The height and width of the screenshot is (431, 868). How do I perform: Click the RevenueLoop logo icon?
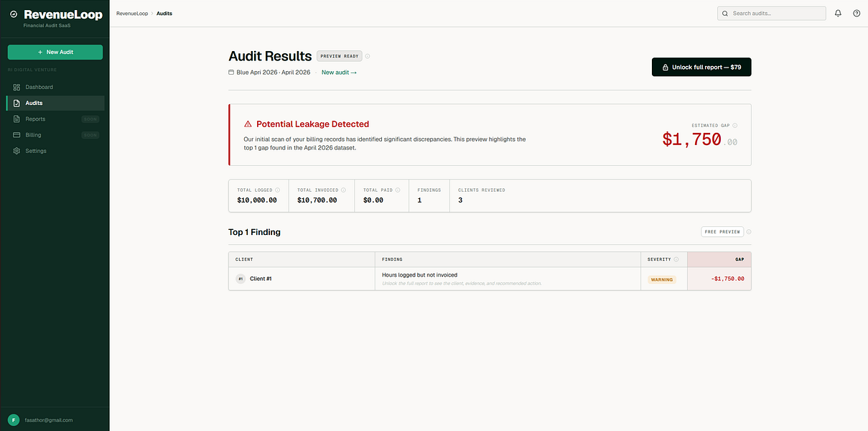(x=14, y=14)
